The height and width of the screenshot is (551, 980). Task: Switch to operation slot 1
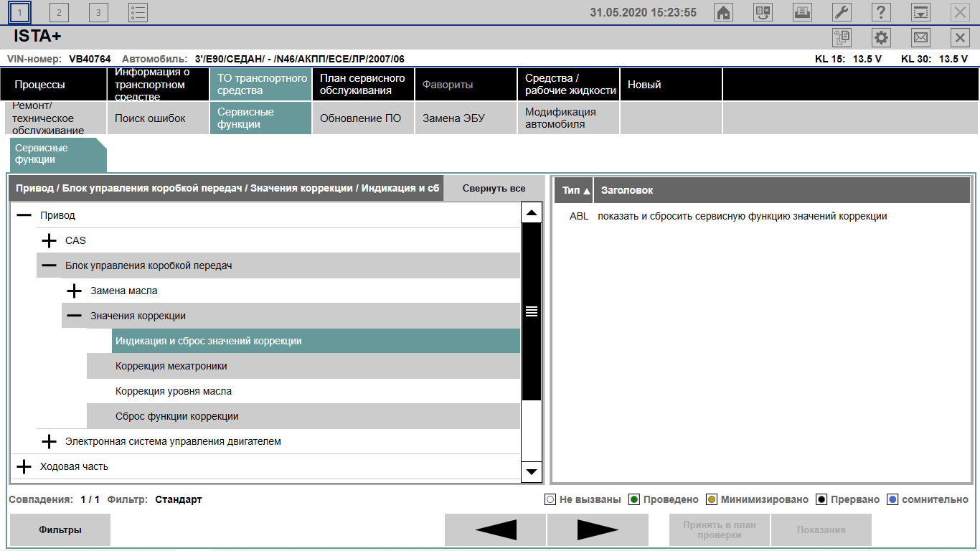[x=20, y=12]
